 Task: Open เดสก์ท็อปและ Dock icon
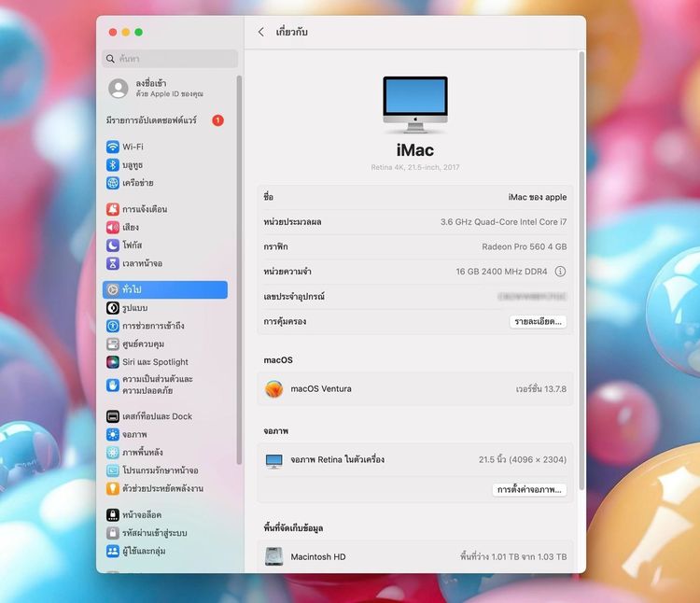(113, 416)
